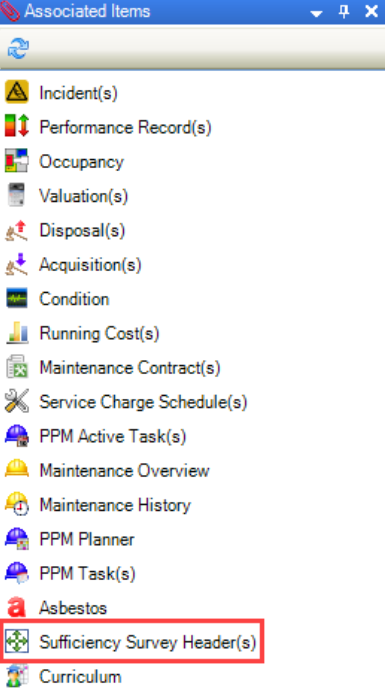Open Disposal(s) from the list
This screenshot has width=385, height=692.
(82, 230)
